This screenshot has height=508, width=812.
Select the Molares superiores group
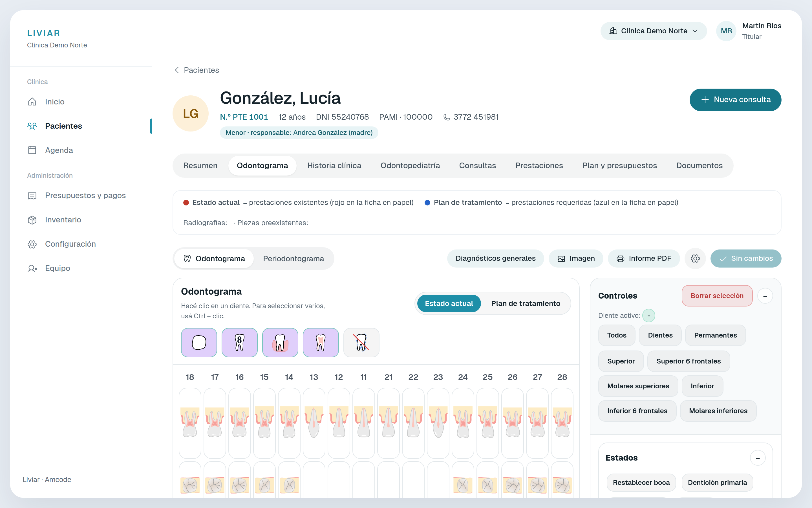click(x=638, y=386)
